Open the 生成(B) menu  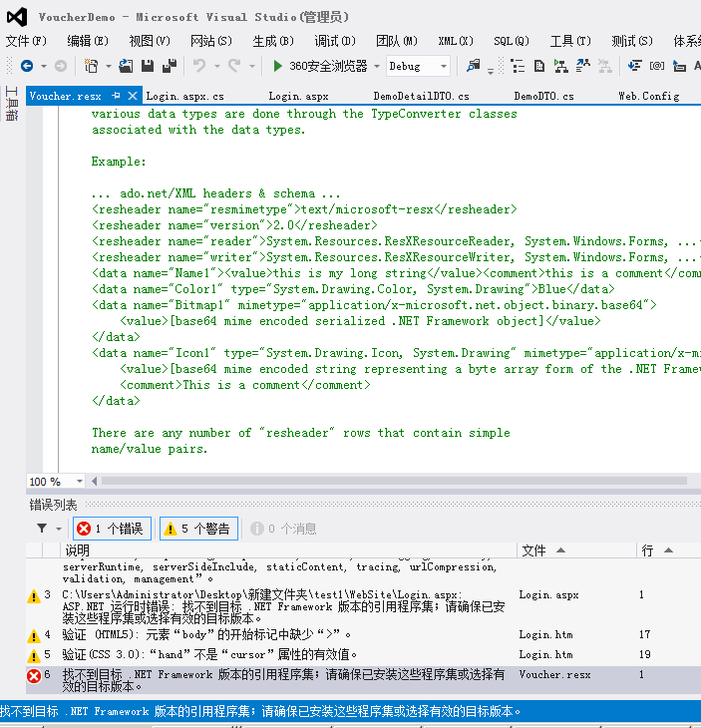273,41
